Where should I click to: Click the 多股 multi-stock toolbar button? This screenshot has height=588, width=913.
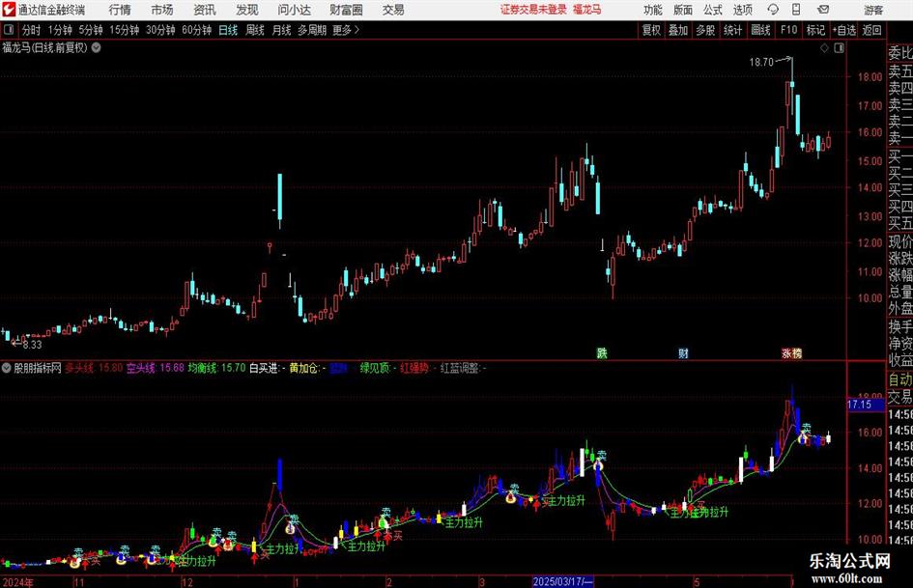[705, 30]
